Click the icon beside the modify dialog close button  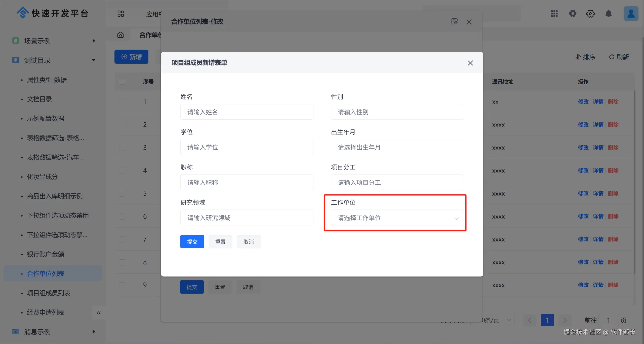[x=454, y=22]
